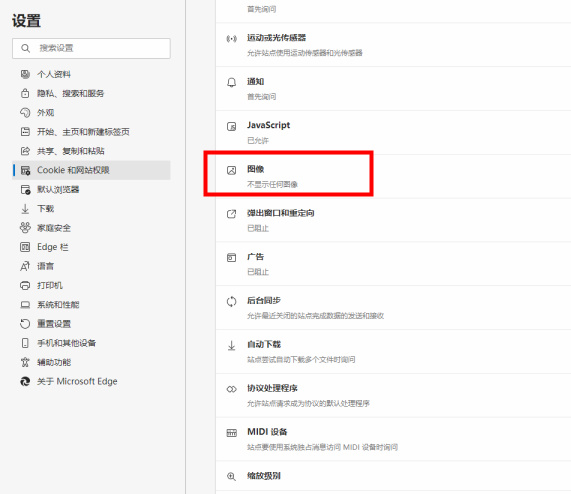Open 自动下载 permission settings

393,352
